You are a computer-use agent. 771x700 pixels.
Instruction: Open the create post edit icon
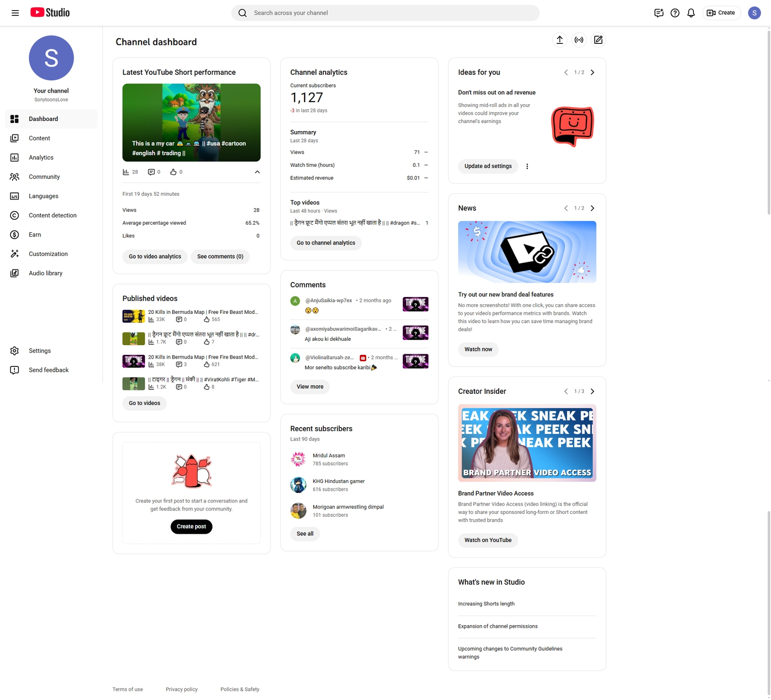click(x=598, y=40)
